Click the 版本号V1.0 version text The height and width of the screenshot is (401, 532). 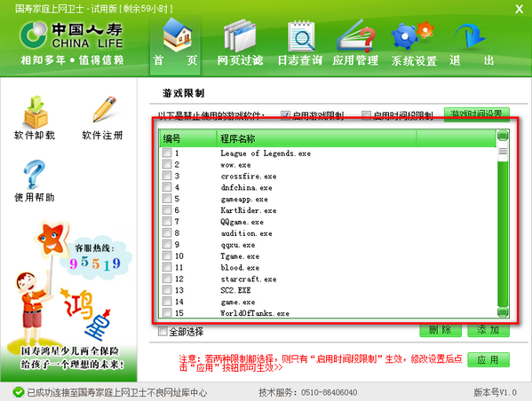(495, 392)
